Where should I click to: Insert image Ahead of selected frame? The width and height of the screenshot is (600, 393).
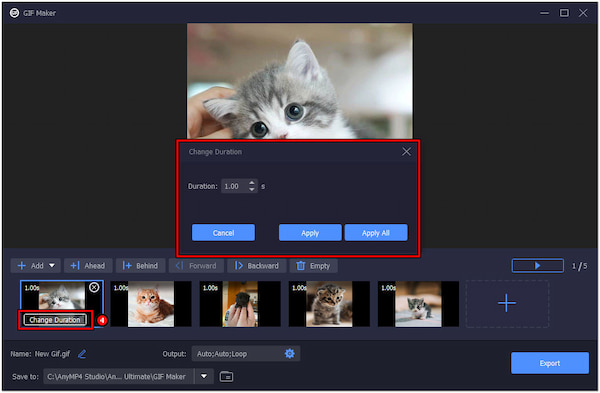point(88,266)
